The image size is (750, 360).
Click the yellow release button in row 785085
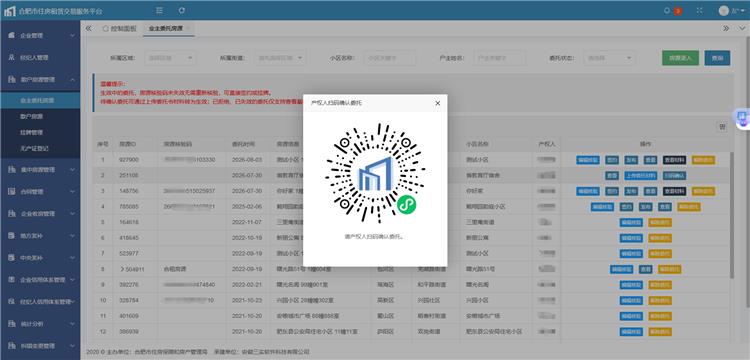tap(689, 207)
